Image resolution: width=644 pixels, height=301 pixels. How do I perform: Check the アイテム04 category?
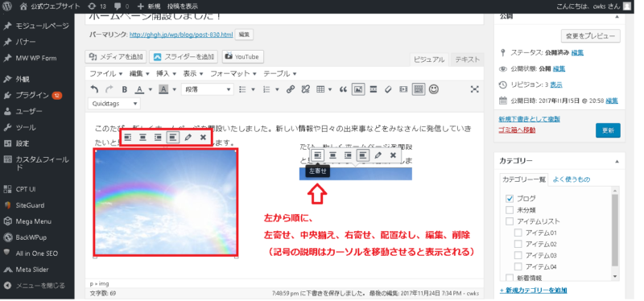coord(518,267)
